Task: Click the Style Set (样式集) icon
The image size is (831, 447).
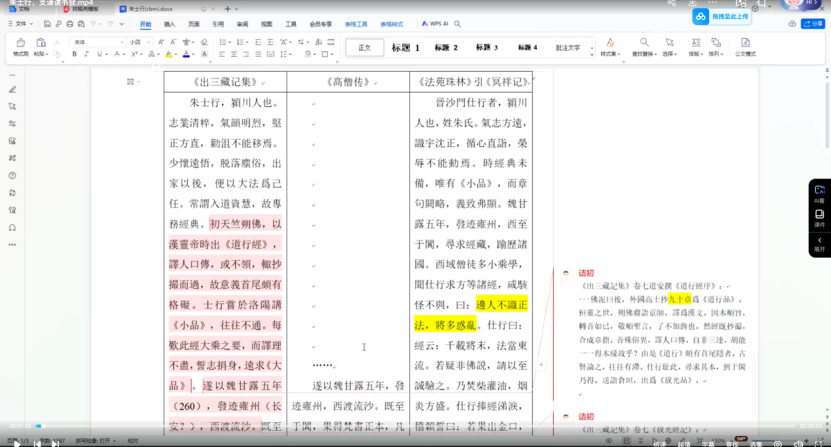Action: 610,42
